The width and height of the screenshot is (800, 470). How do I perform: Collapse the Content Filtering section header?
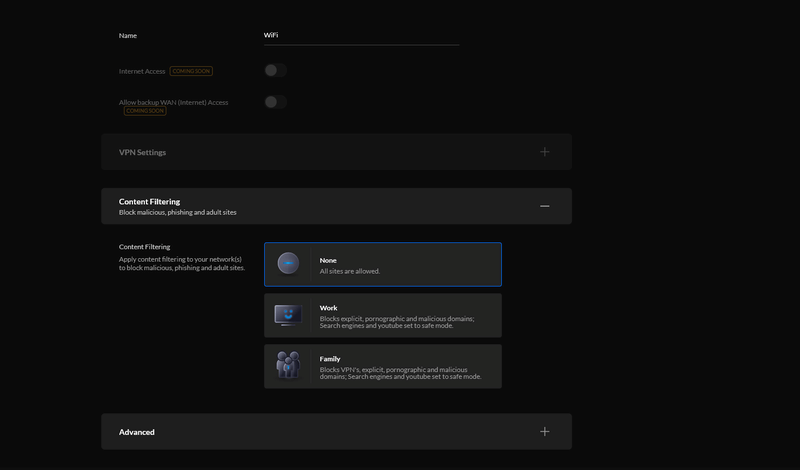point(336,206)
